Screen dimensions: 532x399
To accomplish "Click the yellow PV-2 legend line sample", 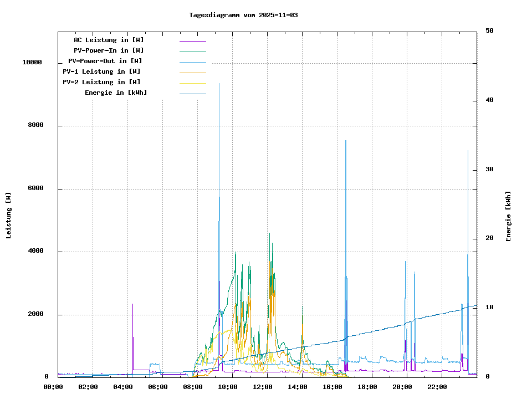I will tap(192, 83).
